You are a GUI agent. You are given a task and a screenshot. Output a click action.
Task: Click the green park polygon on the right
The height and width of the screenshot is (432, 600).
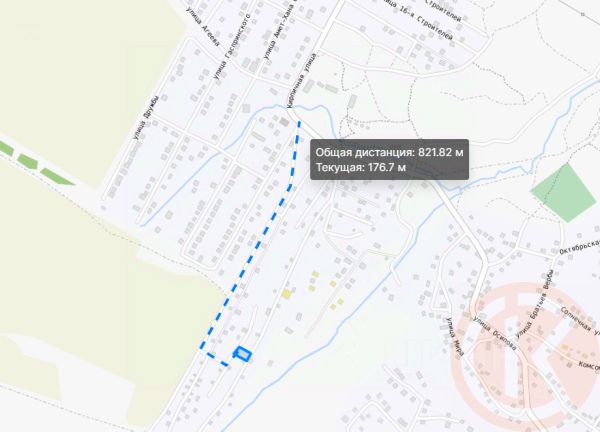click(564, 192)
